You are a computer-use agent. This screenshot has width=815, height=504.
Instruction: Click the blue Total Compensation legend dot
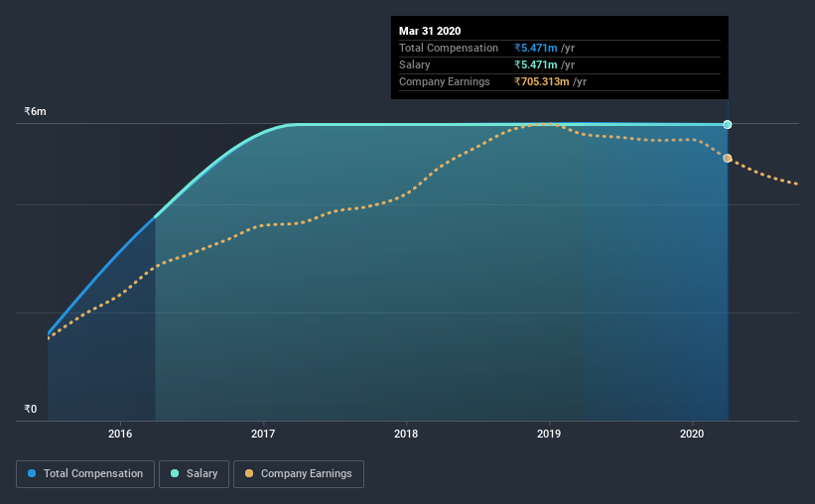[x=32, y=473]
